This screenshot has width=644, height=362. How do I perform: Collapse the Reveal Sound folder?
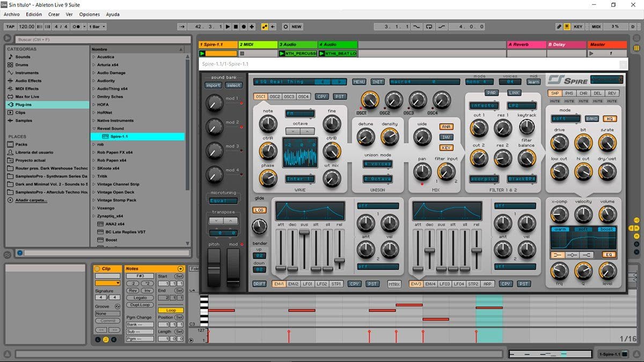pyautogui.click(x=93, y=129)
